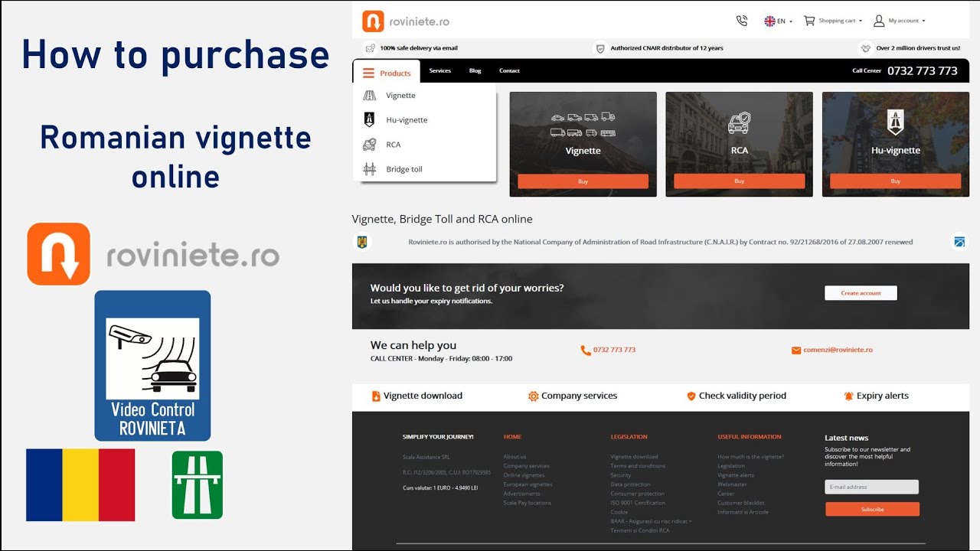Click the handshake icon beside Over 2 million drivers
Image resolution: width=980 pixels, height=551 pixels.
866,48
